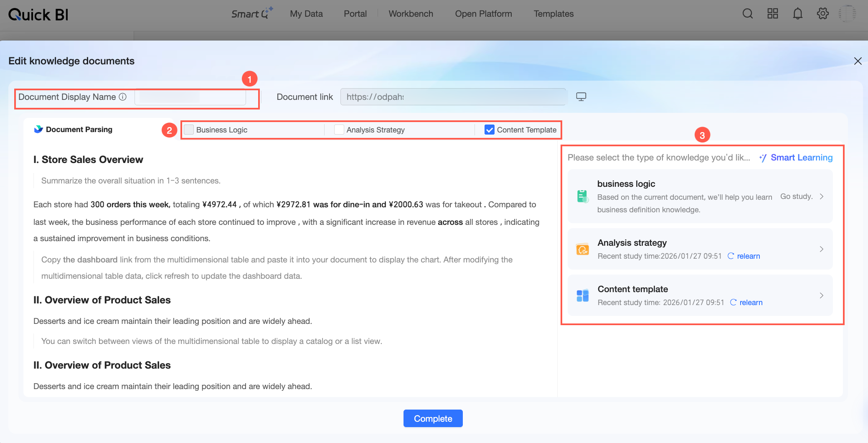
Task: Expand the Analysis strategy card chevron
Action: 822,249
